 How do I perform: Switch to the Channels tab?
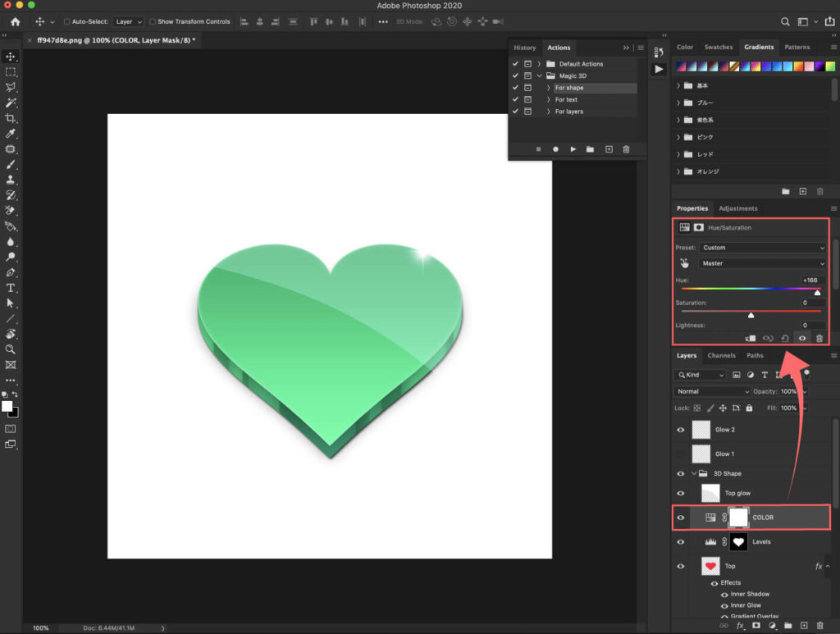[721, 356]
